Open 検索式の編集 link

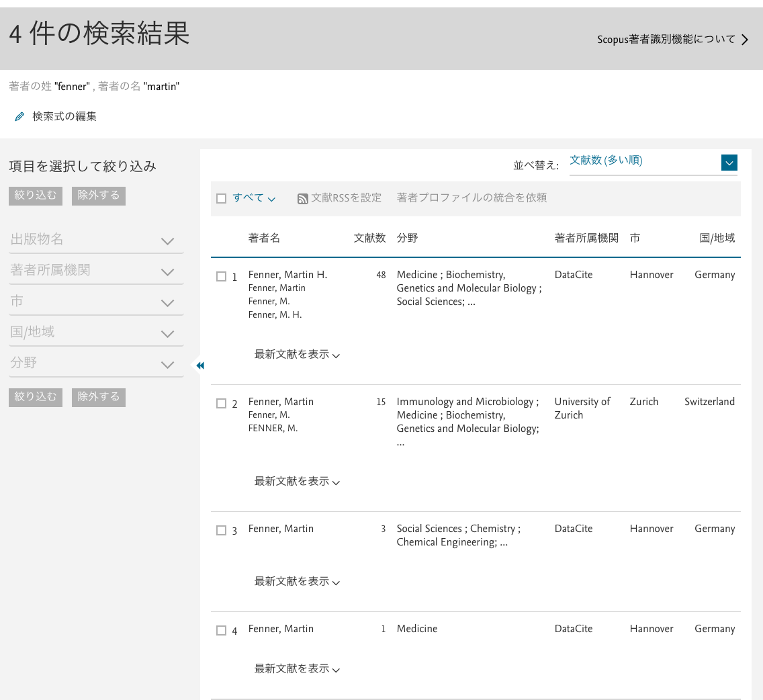tap(64, 116)
